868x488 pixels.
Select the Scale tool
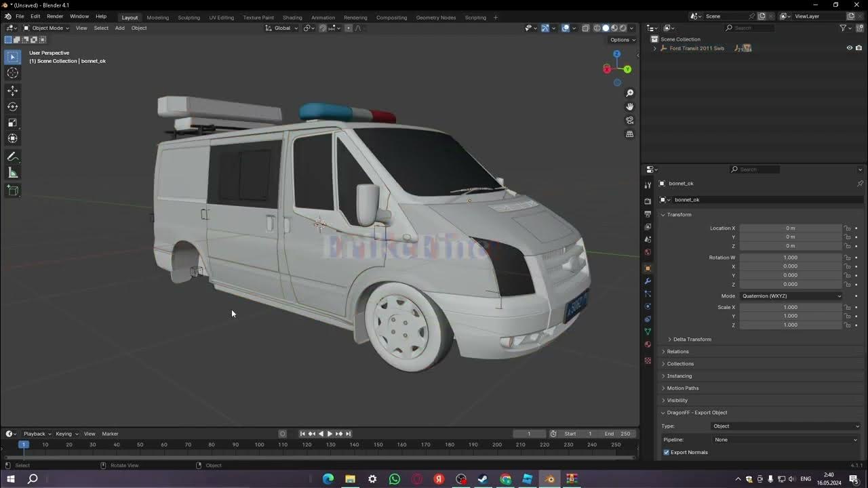click(13, 123)
